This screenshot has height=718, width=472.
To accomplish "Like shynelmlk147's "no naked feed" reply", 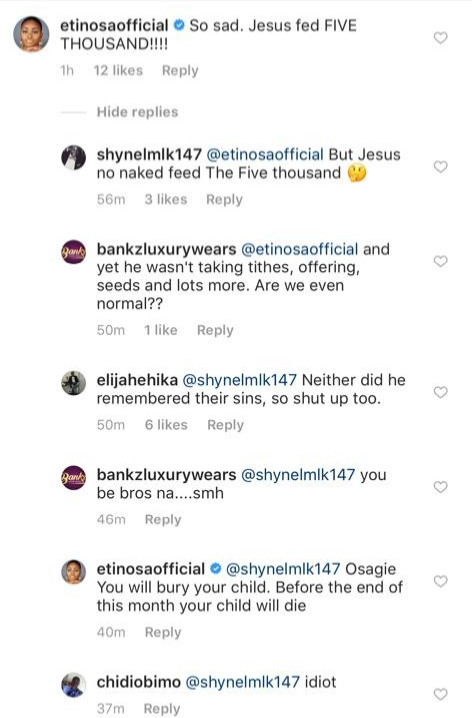I will [x=440, y=167].
